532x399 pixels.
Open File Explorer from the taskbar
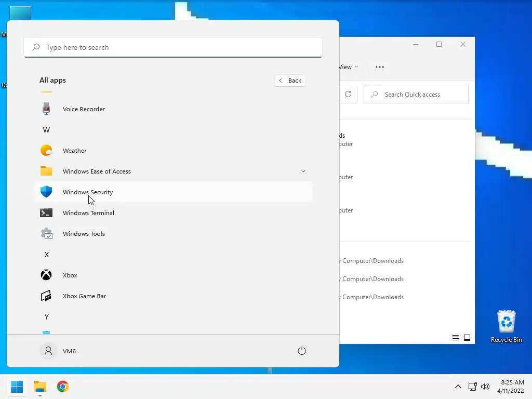tap(40, 387)
